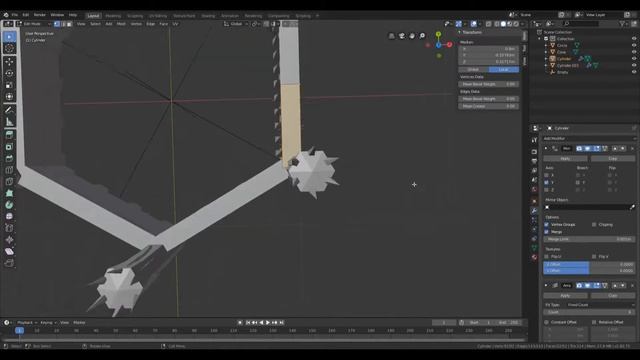Hide the Empty object in the outliner
The width and height of the screenshot is (640, 360).
(x=634, y=72)
